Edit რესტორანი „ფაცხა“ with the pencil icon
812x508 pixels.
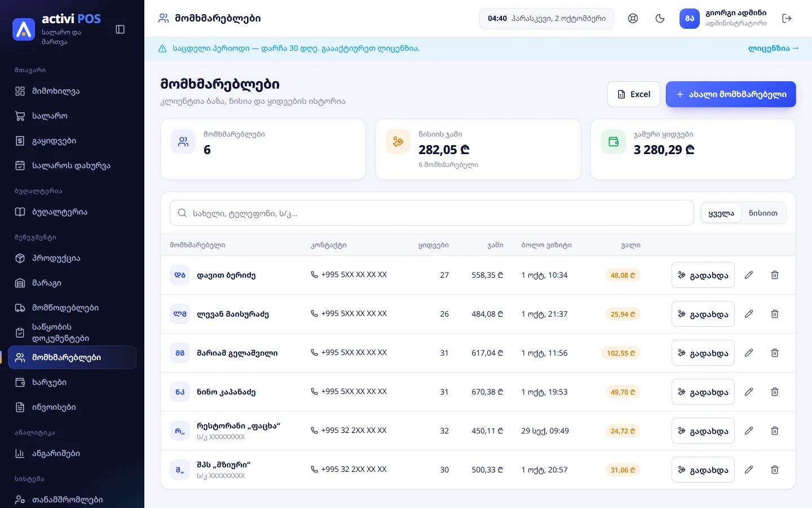pos(749,431)
